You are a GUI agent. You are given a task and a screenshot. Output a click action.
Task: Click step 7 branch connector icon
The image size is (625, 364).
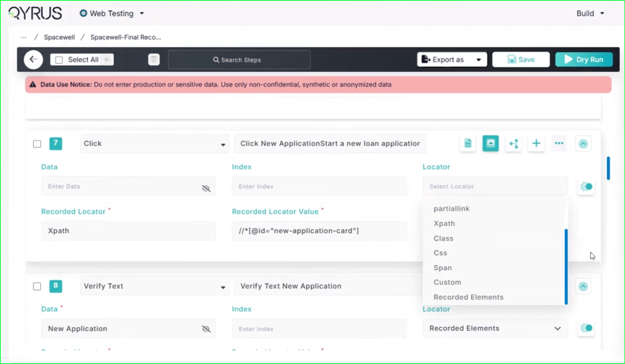click(x=513, y=144)
